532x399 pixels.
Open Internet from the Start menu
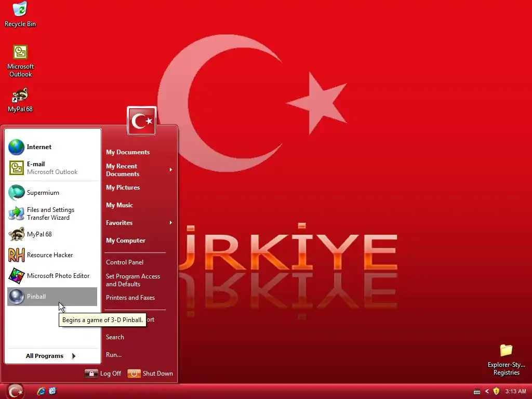pos(52,147)
